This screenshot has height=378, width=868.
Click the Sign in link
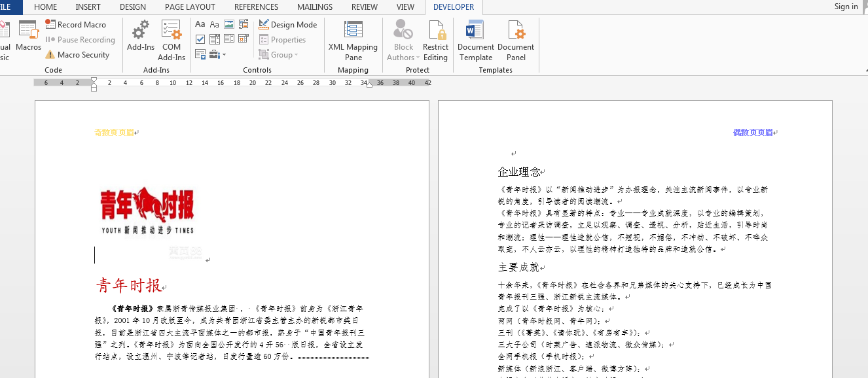[846, 7]
